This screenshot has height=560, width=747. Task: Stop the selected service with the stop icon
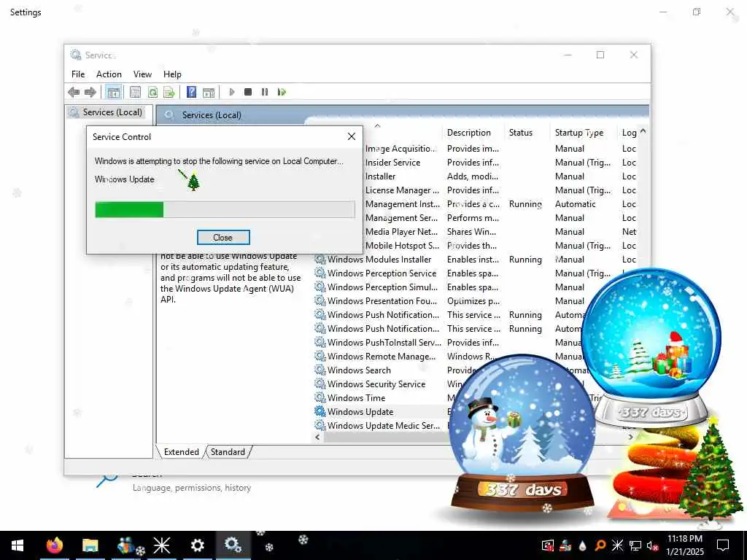point(248,92)
